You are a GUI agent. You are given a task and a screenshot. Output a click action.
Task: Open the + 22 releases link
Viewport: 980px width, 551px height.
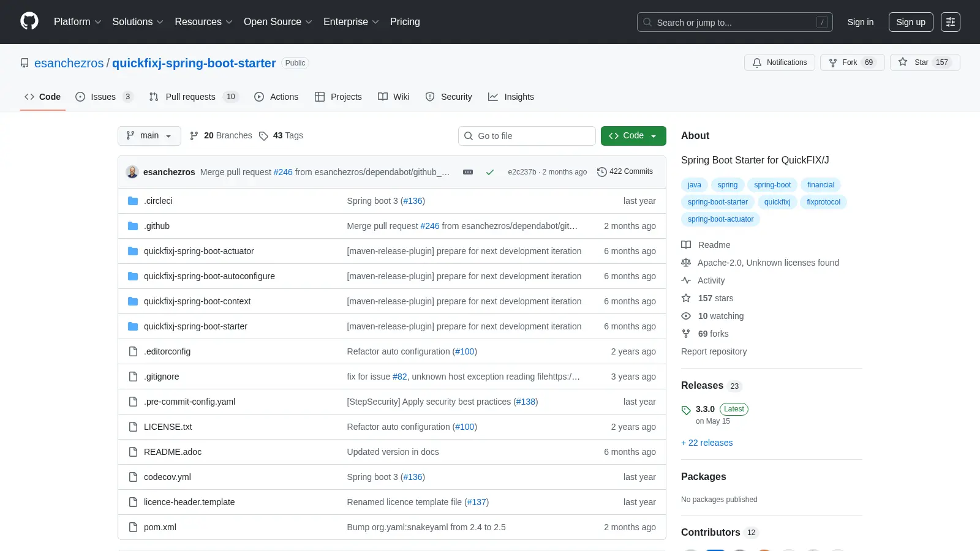707,443
